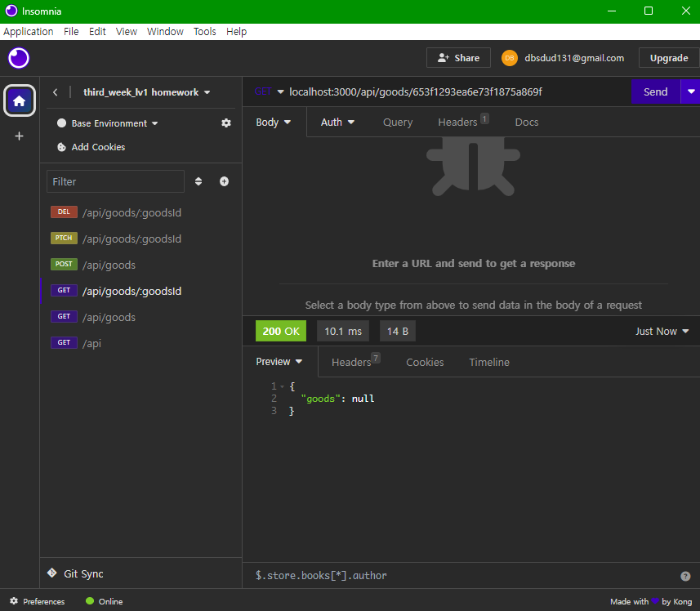This screenshot has height=611, width=700.
Task: Open the Window menu
Action: click(165, 32)
